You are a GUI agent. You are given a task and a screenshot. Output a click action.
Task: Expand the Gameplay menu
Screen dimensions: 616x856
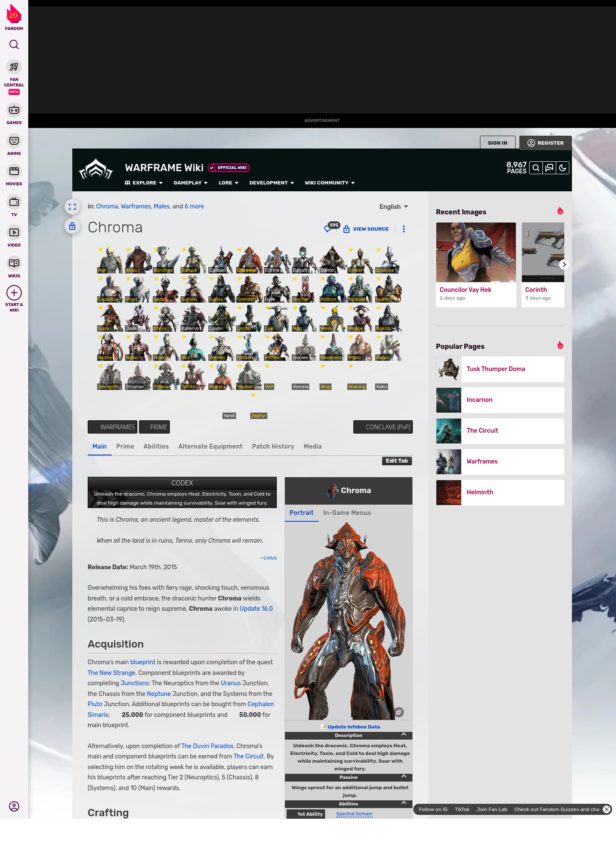[x=190, y=183]
